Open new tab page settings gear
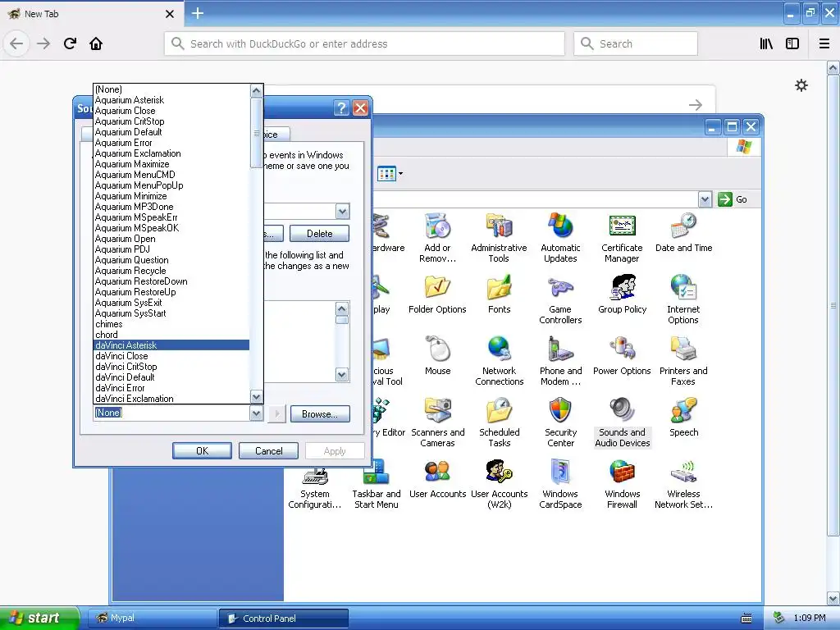This screenshot has width=840, height=630. (x=801, y=85)
